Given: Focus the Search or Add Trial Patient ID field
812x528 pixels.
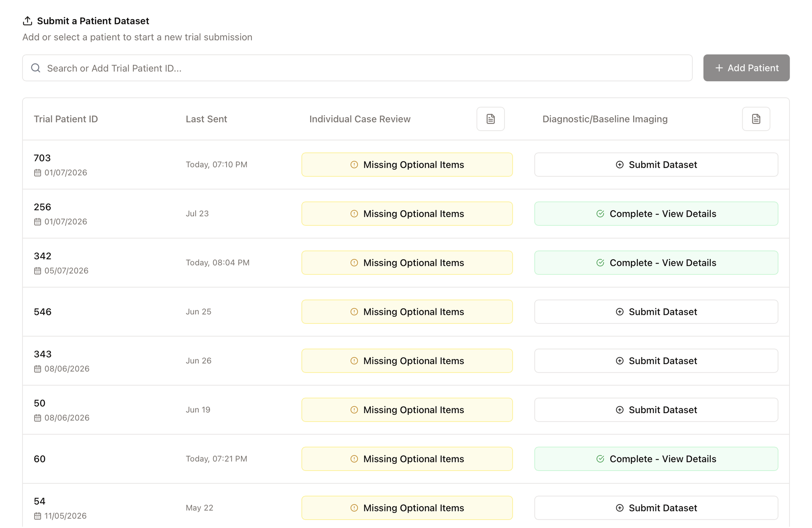Looking at the screenshot, I should tap(357, 68).
